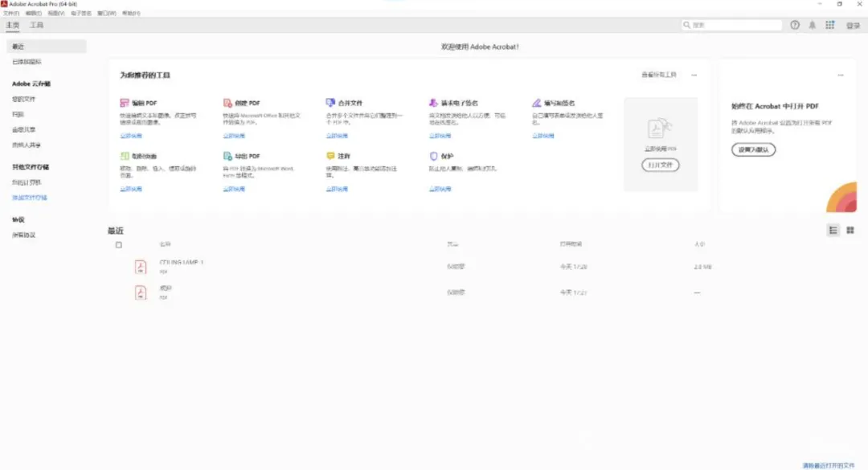The width and height of the screenshot is (868, 470).
Task: Toggle the select-all checkbox in recent list
Action: [118, 245]
